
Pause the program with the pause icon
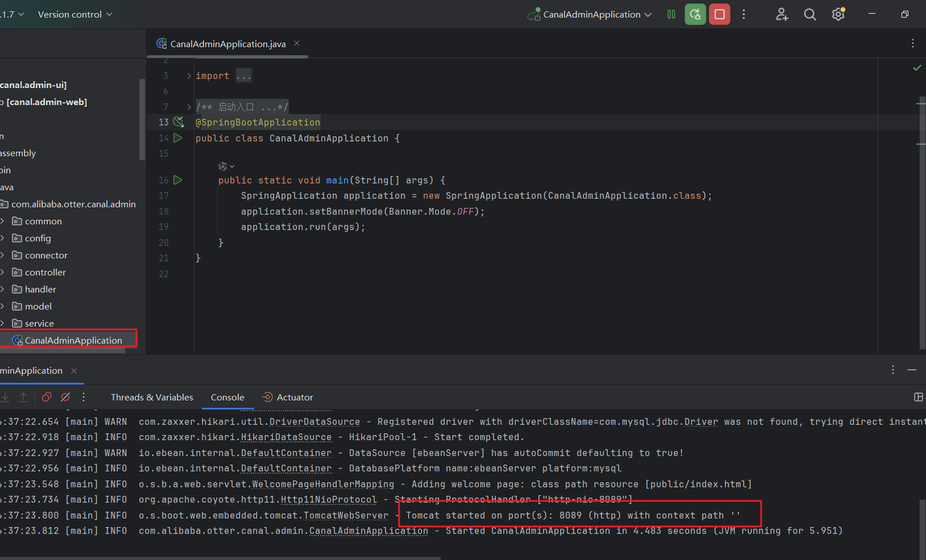671,14
